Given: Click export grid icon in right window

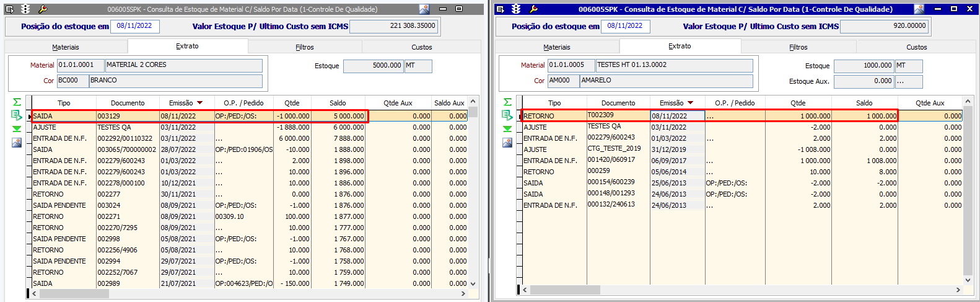Looking at the screenshot, I should [x=507, y=115].
